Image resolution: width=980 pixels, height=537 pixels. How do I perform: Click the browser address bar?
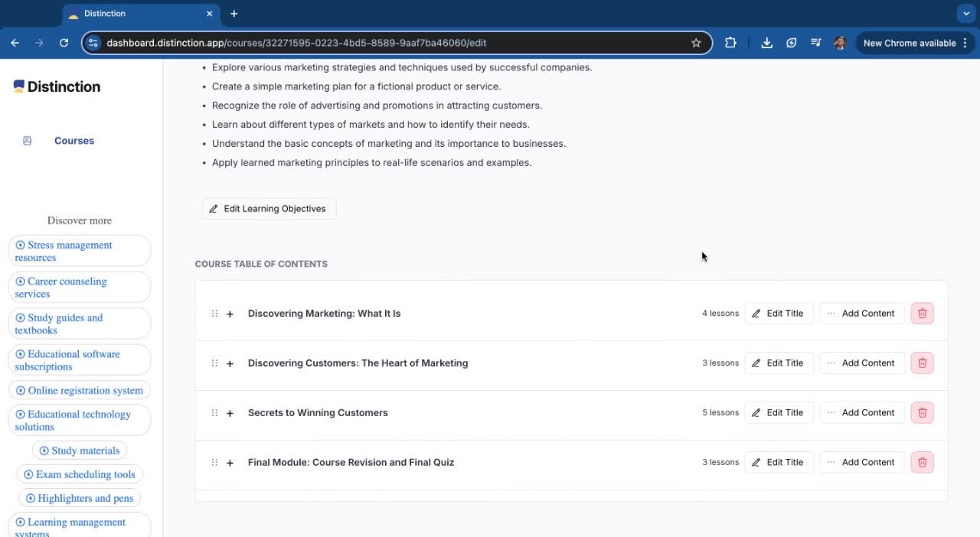click(383, 43)
